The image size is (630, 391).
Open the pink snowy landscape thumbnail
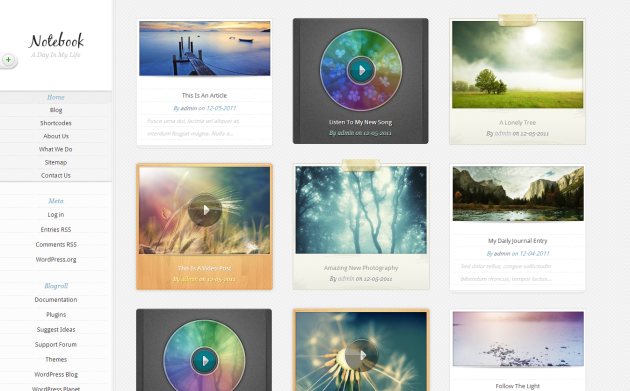pos(518,339)
